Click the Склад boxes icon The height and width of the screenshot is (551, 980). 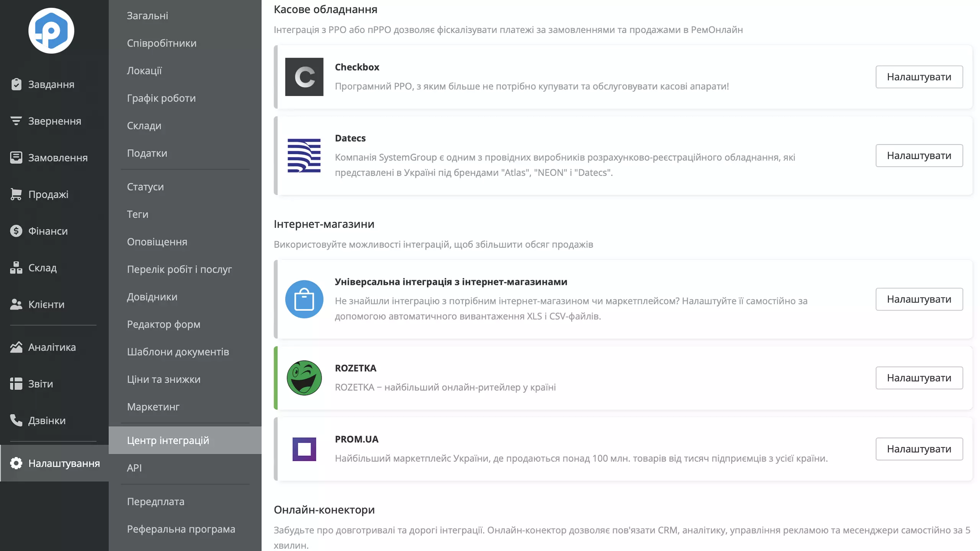(x=16, y=267)
